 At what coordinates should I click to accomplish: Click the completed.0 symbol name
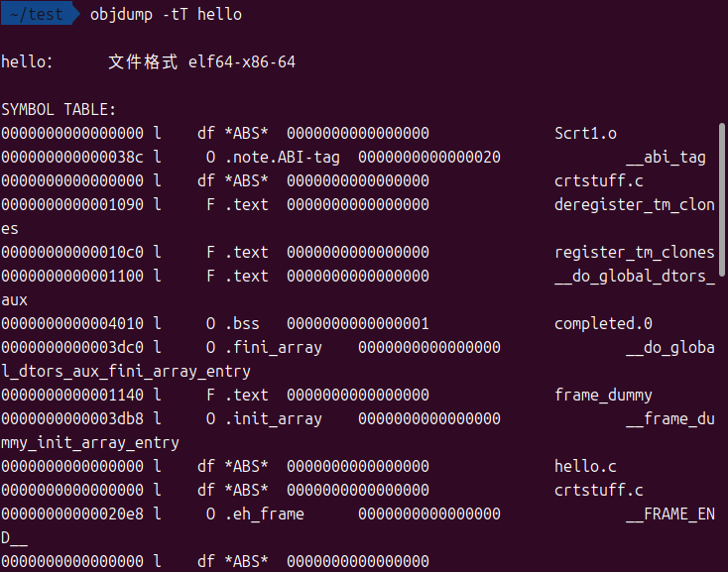coord(603,323)
